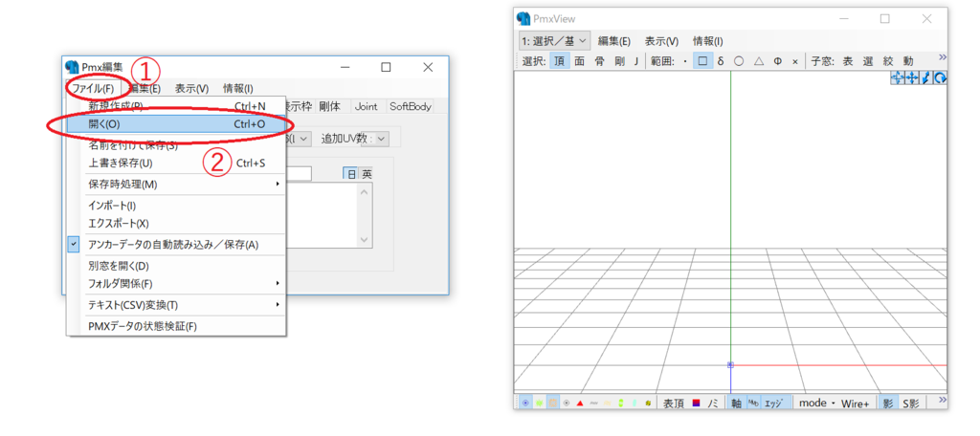This screenshot has height=436, width=980.
Task: Open the mode dropdown in bottom toolbar
Action: [816, 403]
